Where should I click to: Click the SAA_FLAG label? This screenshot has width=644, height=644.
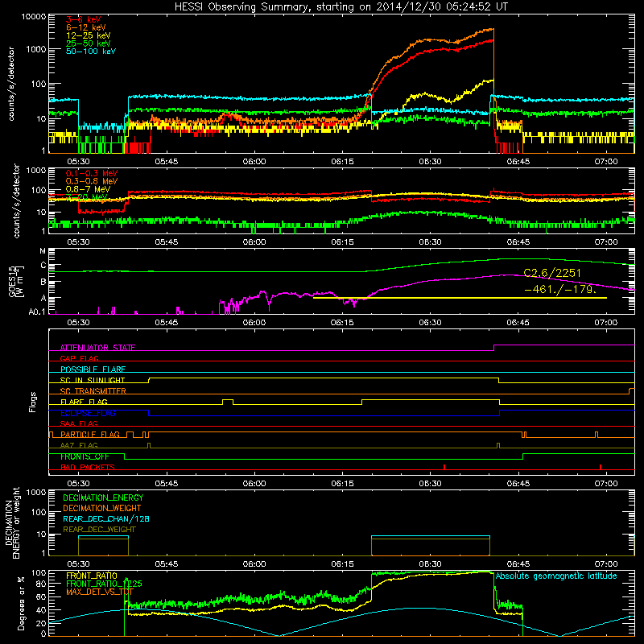coord(79,423)
